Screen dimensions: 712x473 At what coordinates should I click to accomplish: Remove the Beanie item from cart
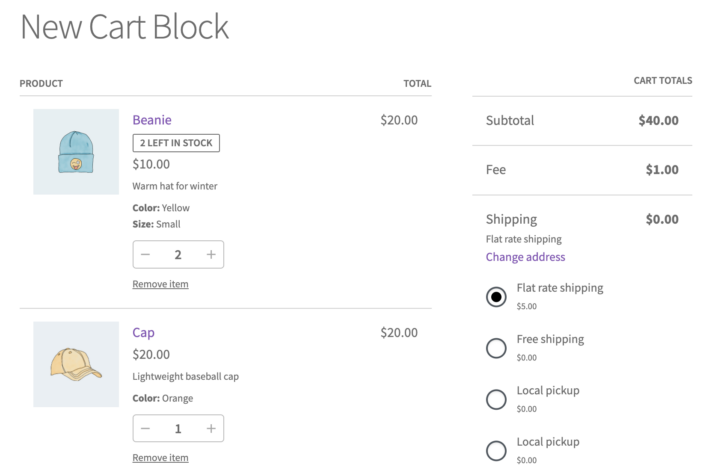[160, 284]
